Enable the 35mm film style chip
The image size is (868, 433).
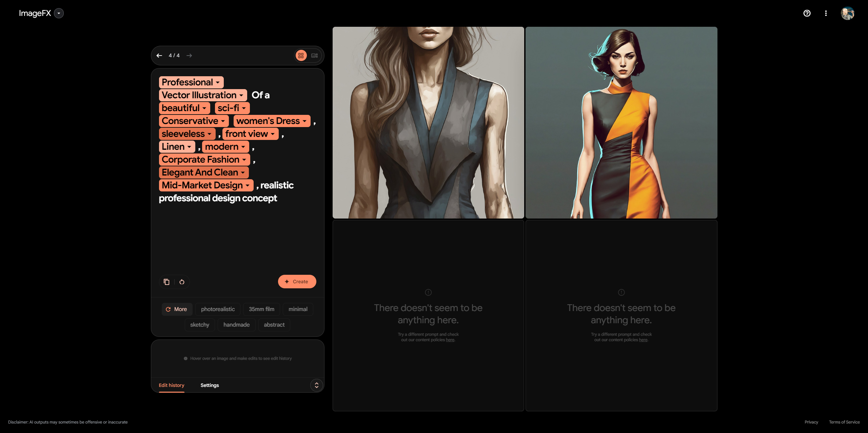point(261,309)
